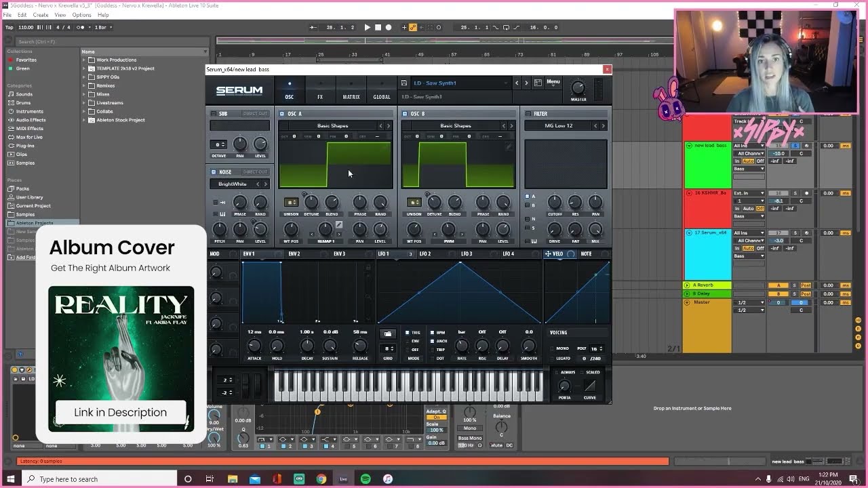Toggle filter routing for oscillator B
This screenshot has width=868, height=488.
pos(528,205)
